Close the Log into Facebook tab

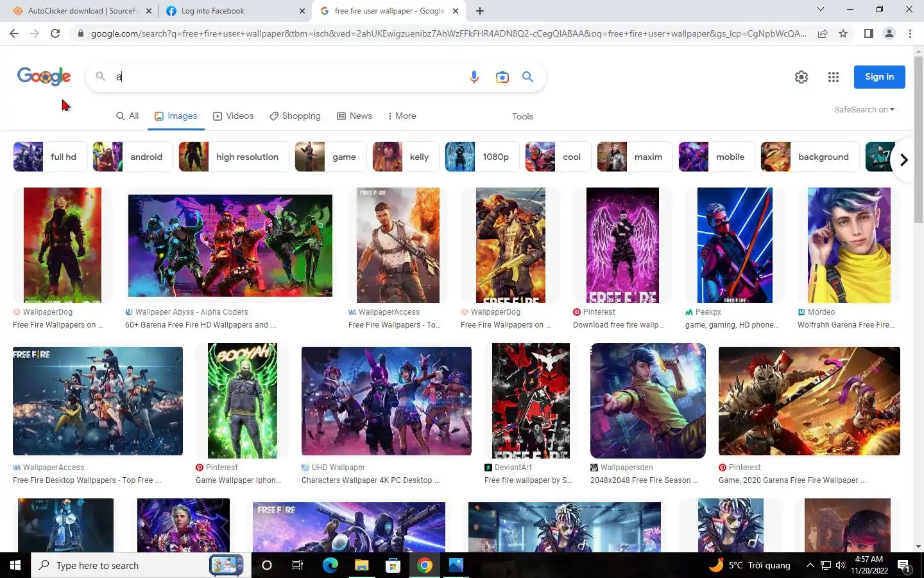302,11
